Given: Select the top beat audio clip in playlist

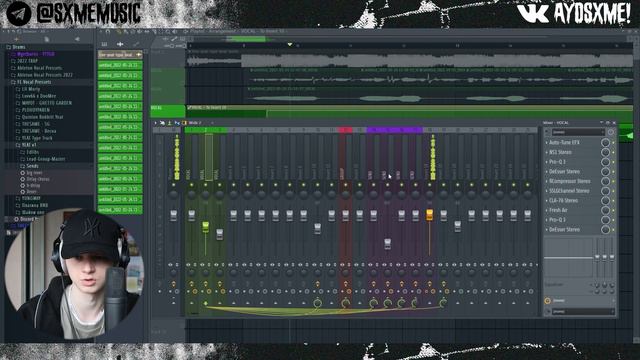Looking at the screenshot, I should pyautogui.click(x=409, y=58).
